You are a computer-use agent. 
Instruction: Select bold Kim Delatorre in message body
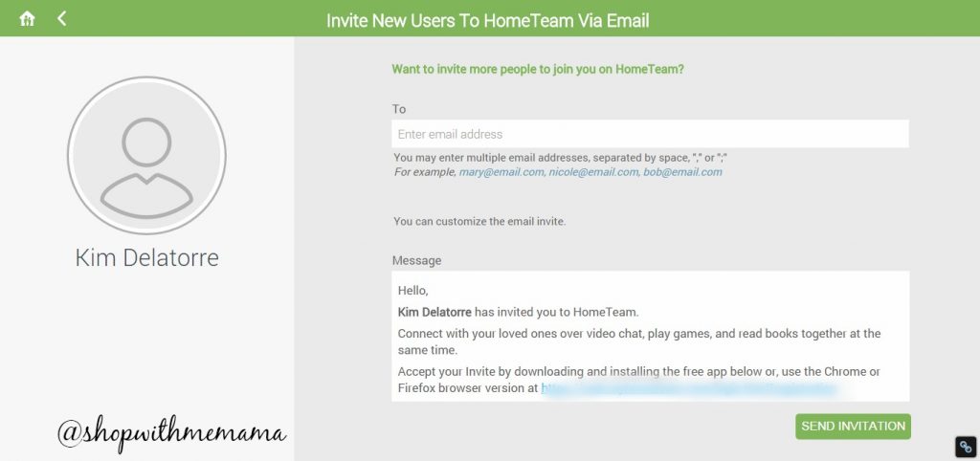pyautogui.click(x=434, y=312)
